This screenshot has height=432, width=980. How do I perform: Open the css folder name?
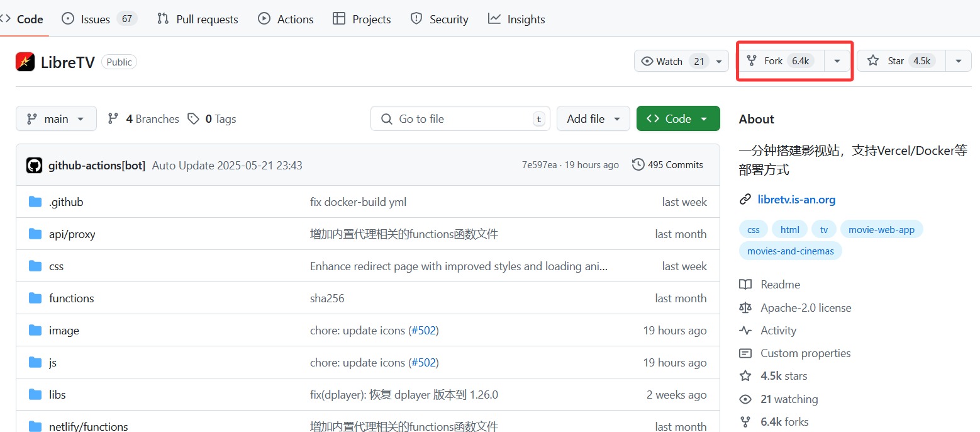click(57, 266)
